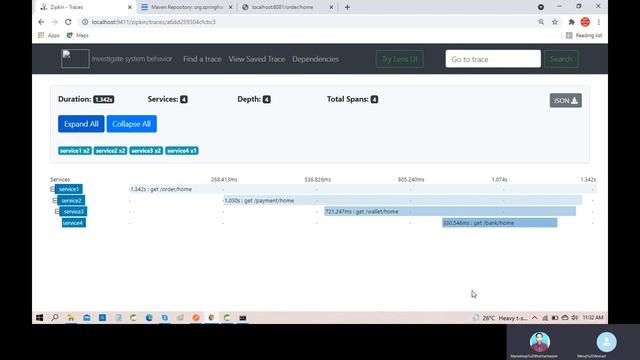Open the Chrome three-dot menu
Screen dimensions: 640x360
[599, 22]
